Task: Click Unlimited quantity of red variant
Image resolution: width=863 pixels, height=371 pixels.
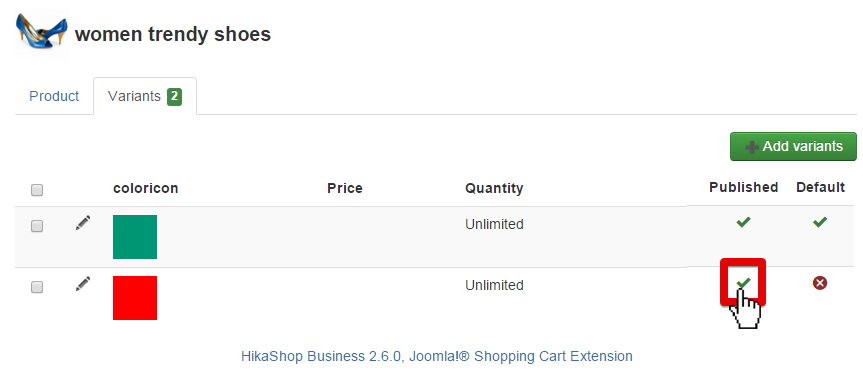Action: click(494, 285)
